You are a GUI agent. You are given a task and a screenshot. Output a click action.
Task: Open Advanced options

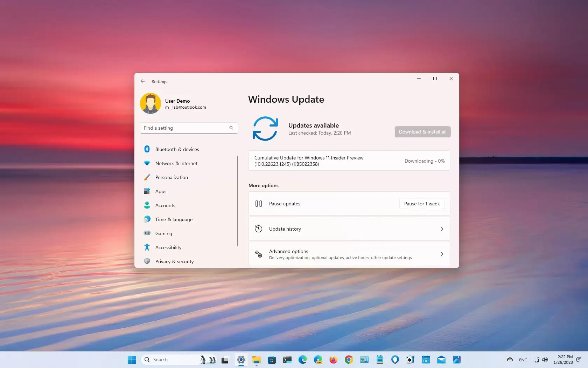[349, 254]
